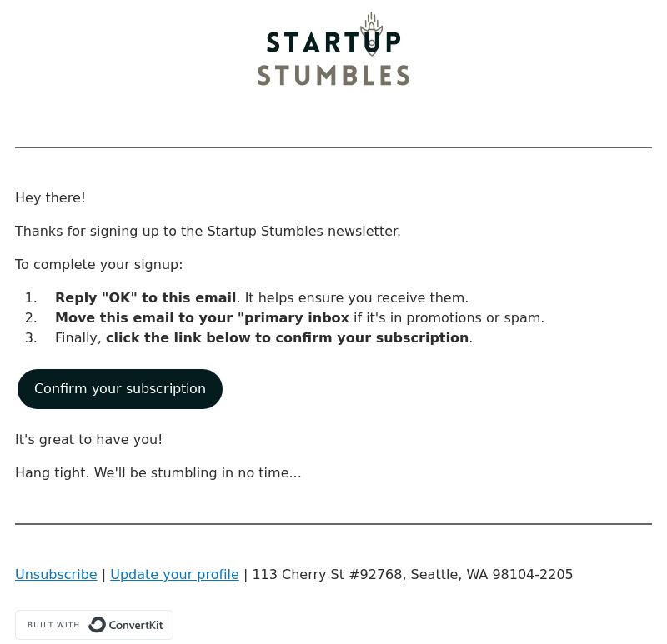Click the 113 Cherry St Seattle address text
The width and height of the screenshot is (667, 644).
point(413,574)
